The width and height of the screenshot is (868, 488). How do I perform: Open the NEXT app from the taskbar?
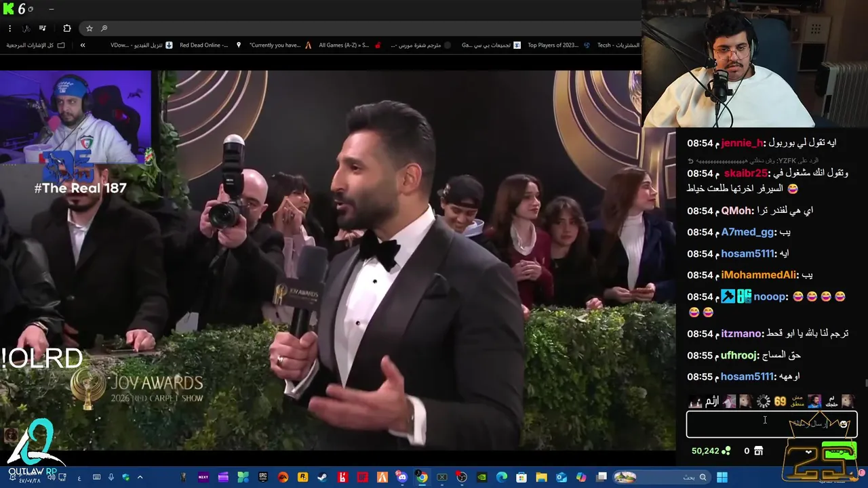(x=203, y=477)
